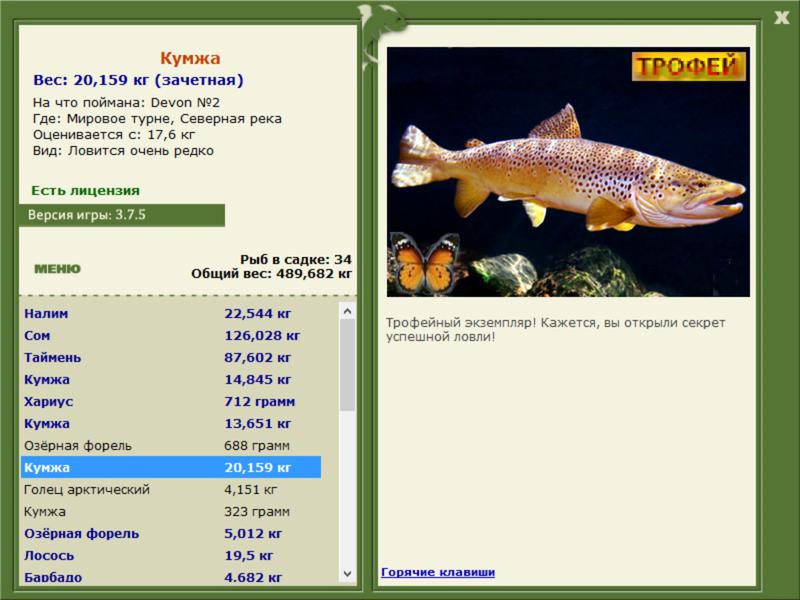This screenshot has height=600, width=800.
Task: Select the Лосось 19,5 кг row
Action: coord(171,556)
